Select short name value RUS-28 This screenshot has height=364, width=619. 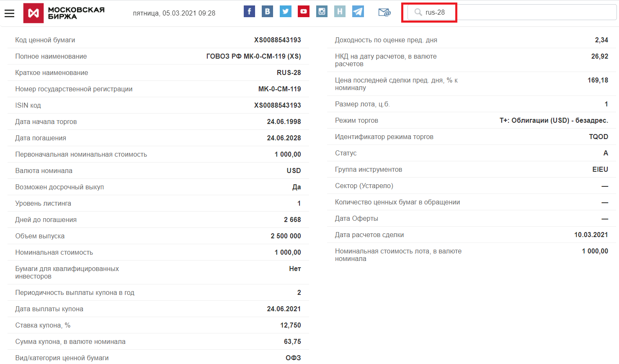click(x=289, y=72)
